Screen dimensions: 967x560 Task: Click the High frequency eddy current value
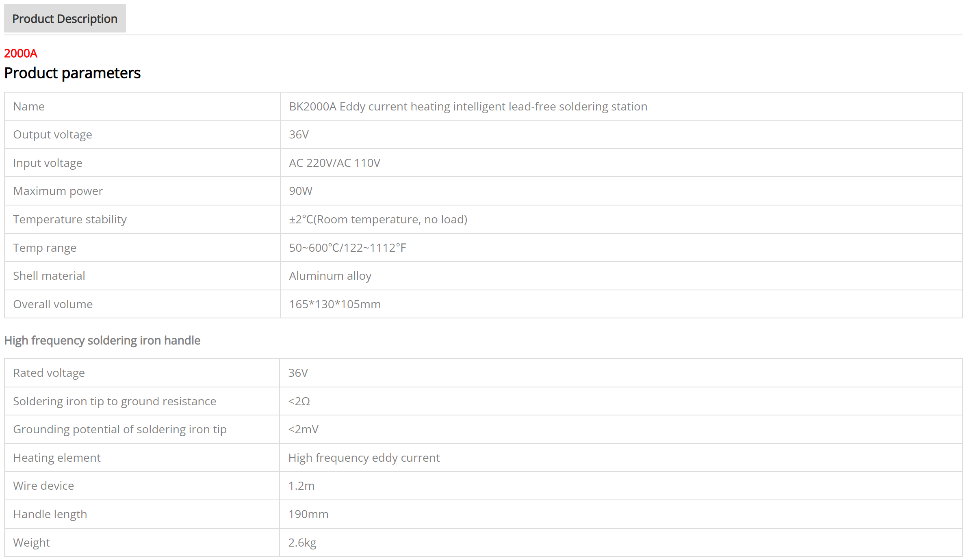364,458
